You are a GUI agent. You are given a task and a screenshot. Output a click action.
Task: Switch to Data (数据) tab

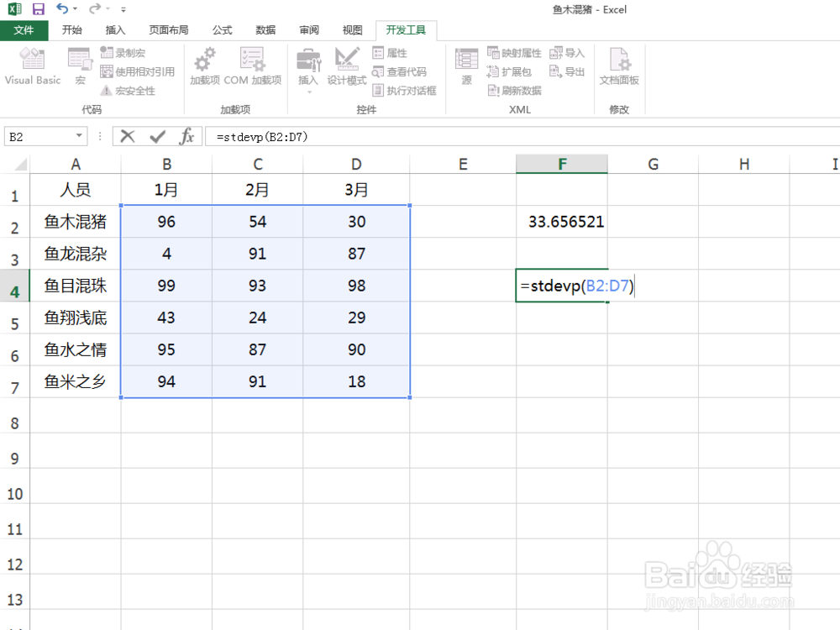pos(265,30)
